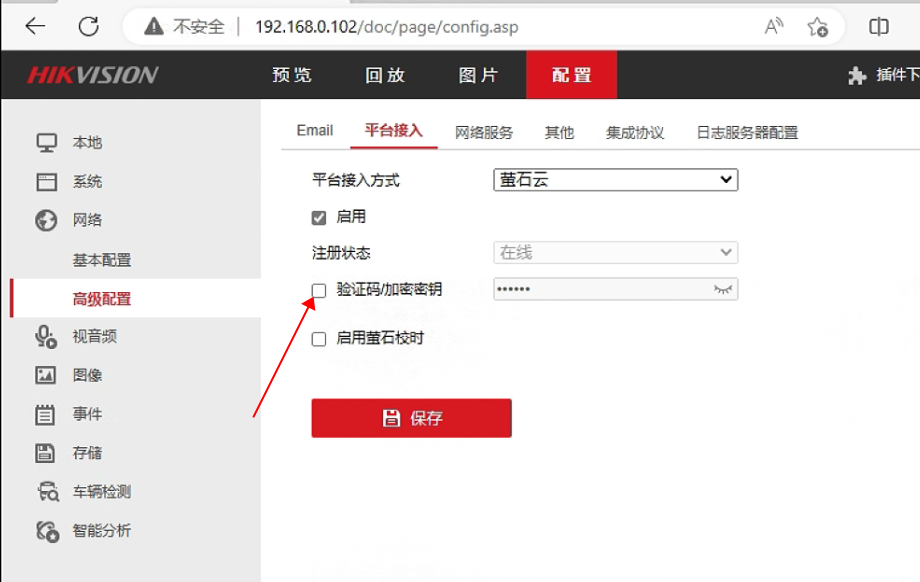Image resolution: width=920 pixels, height=582 pixels.
Task: Open the 系统 sidebar item
Action: coord(87,182)
